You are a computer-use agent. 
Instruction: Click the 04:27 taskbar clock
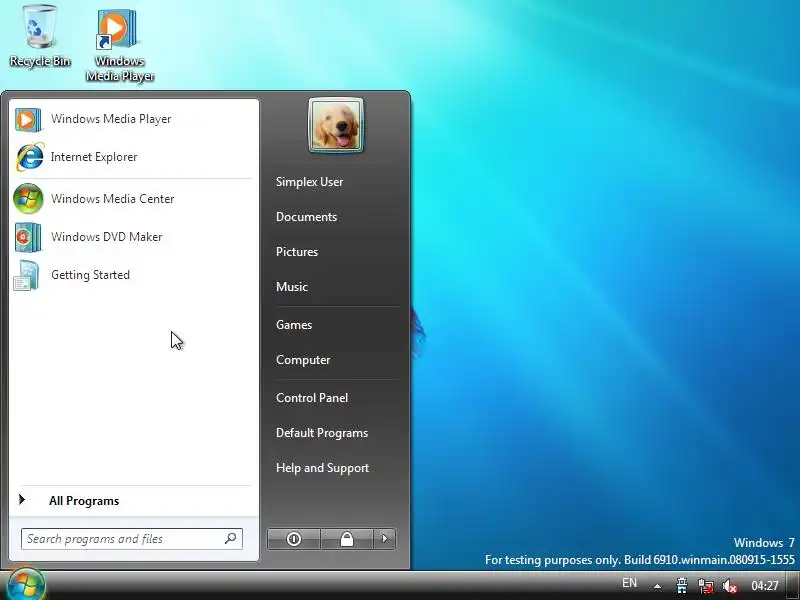(x=765, y=586)
